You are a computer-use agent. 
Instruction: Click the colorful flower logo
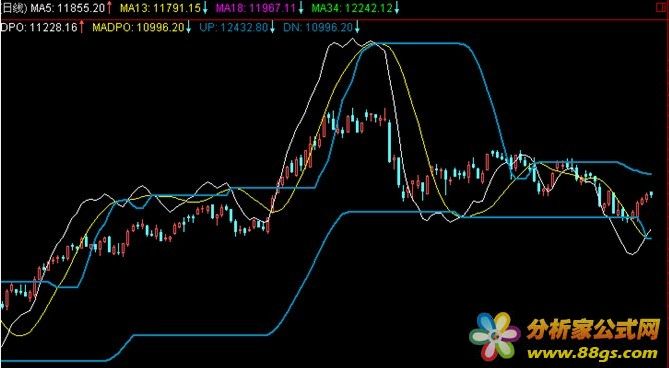tap(495, 337)
